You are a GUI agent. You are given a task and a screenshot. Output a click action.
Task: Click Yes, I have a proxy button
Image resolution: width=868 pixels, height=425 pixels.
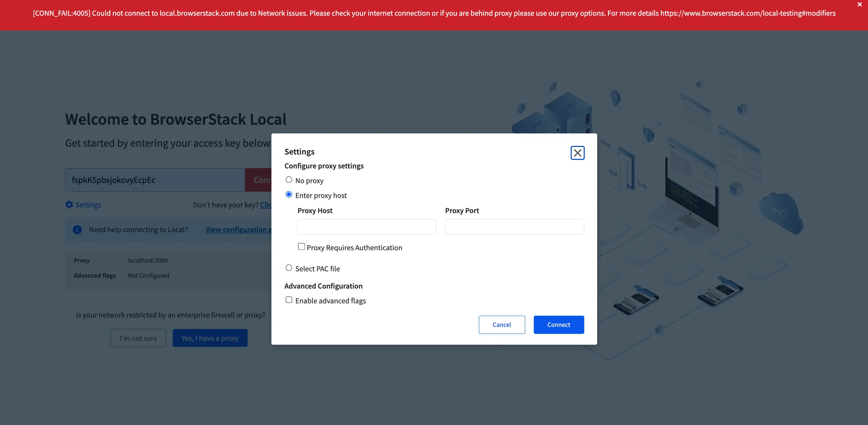[210, 338]
